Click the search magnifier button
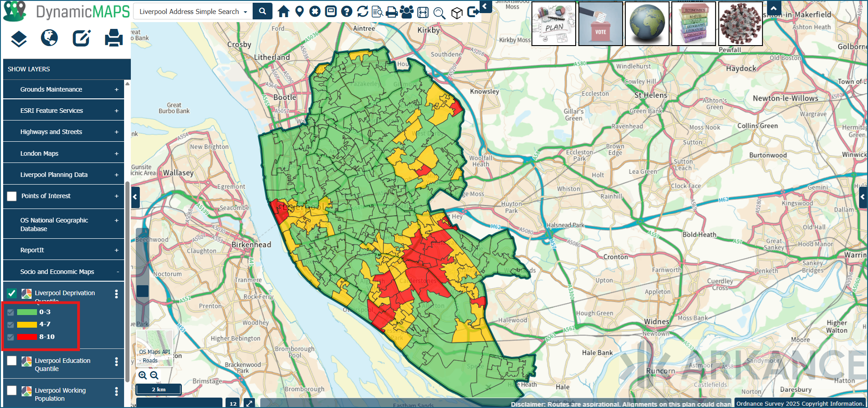Viewport: 868px width, 408px height. pyautogui.click(x=263, y=11)
